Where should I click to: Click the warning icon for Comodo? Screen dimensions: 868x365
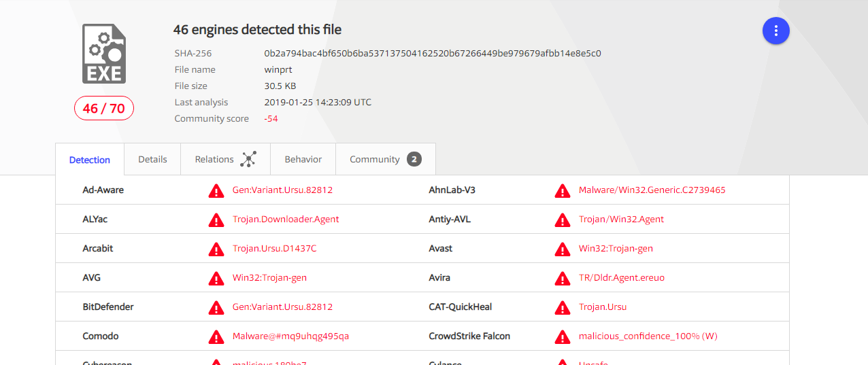pos(216,336)
